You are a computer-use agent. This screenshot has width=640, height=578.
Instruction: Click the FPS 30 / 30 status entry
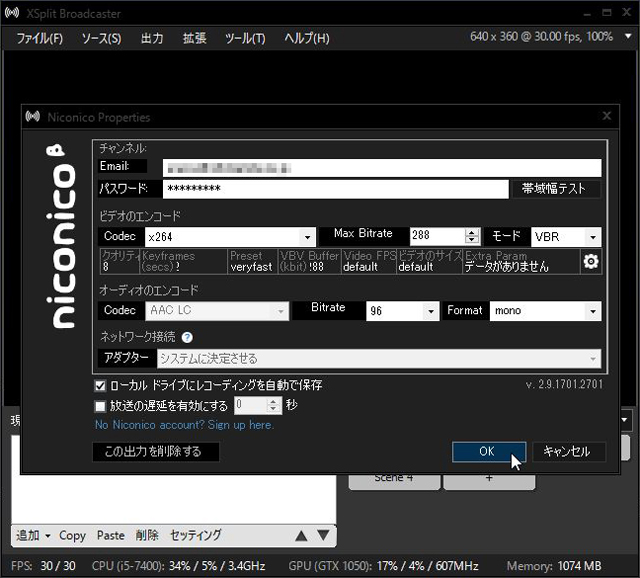[x=43, y=566]
